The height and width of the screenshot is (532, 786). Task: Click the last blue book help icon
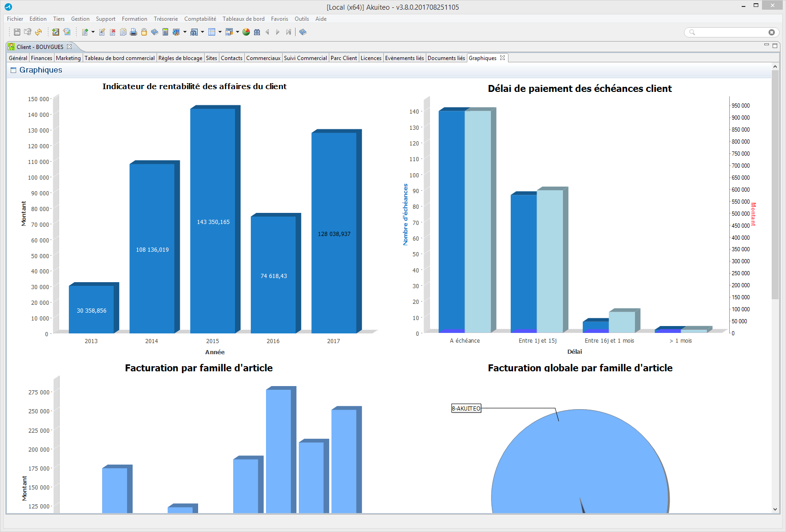pyautogui.click(x=303, y=32)
